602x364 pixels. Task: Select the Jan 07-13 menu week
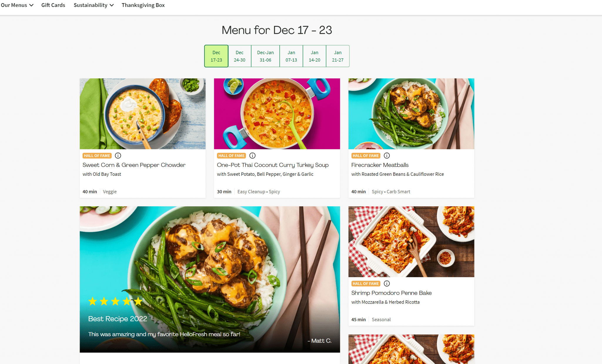(291, 56)
